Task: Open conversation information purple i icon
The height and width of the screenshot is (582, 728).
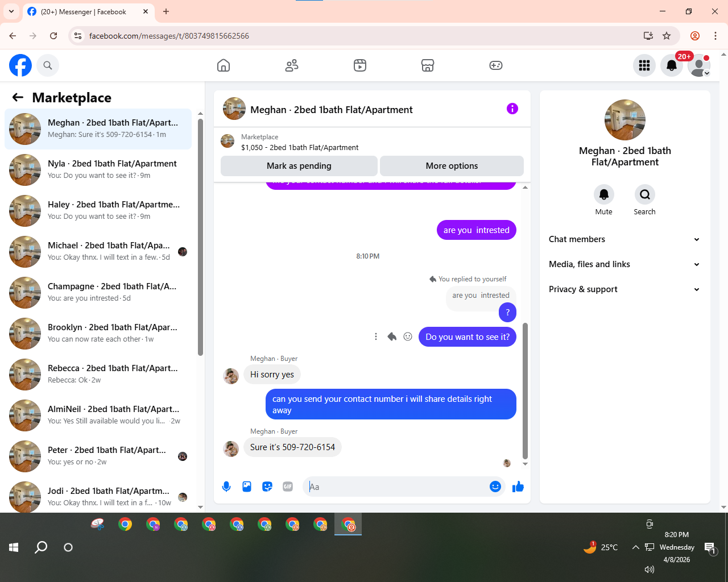Action: (x=512, y=109)
